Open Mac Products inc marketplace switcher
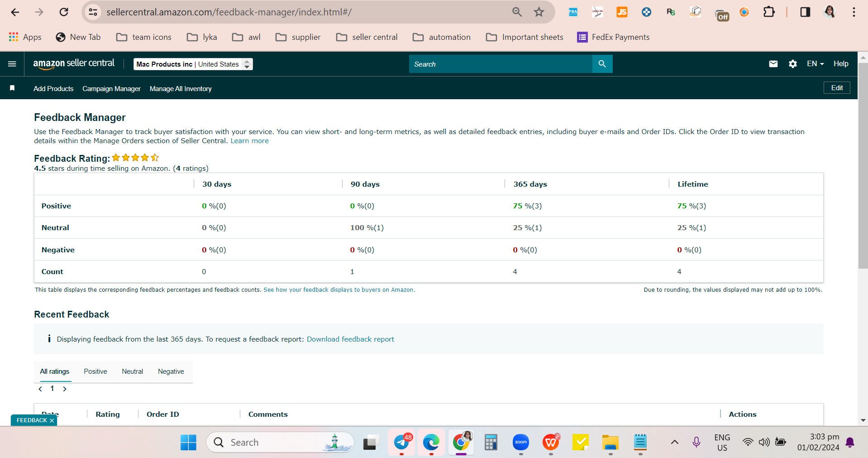The image size is (868, 458). coord(193,64)
